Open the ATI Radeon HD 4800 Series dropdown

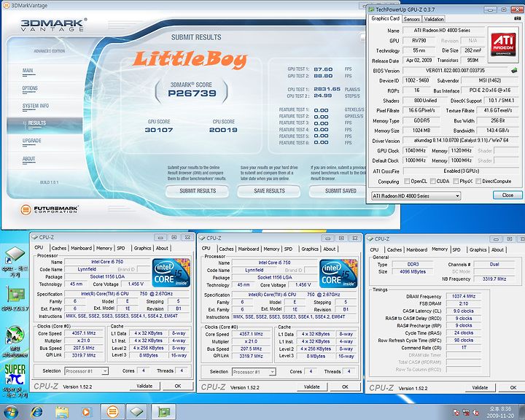pyautogui.click(x=416, y=196)
